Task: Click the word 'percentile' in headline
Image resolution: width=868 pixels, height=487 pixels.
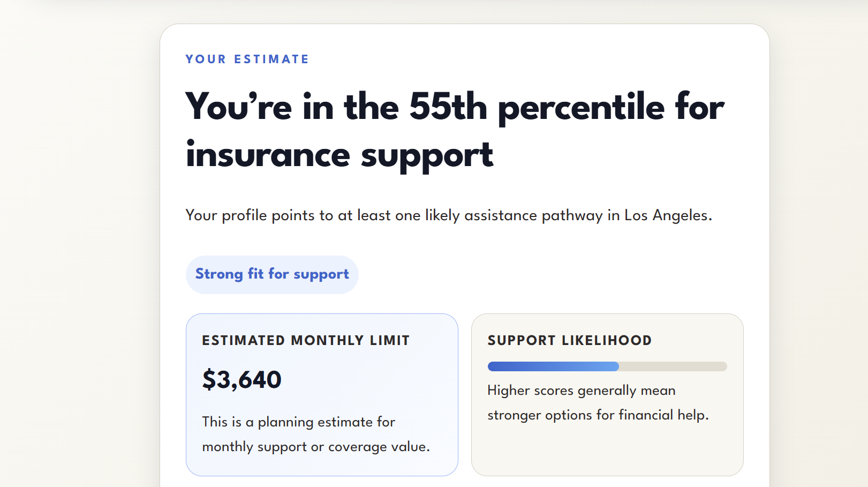Action: (x=582, y=107)
